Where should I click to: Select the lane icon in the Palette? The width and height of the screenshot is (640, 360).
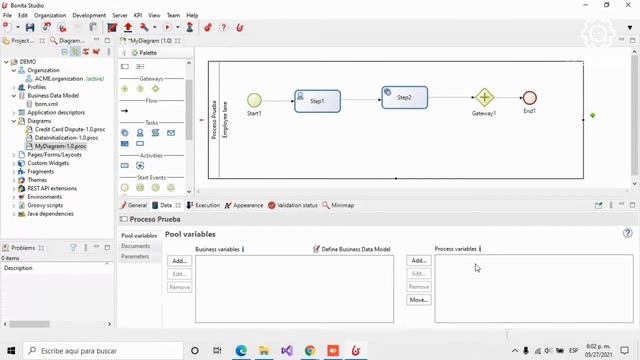[x=140, y=67]
